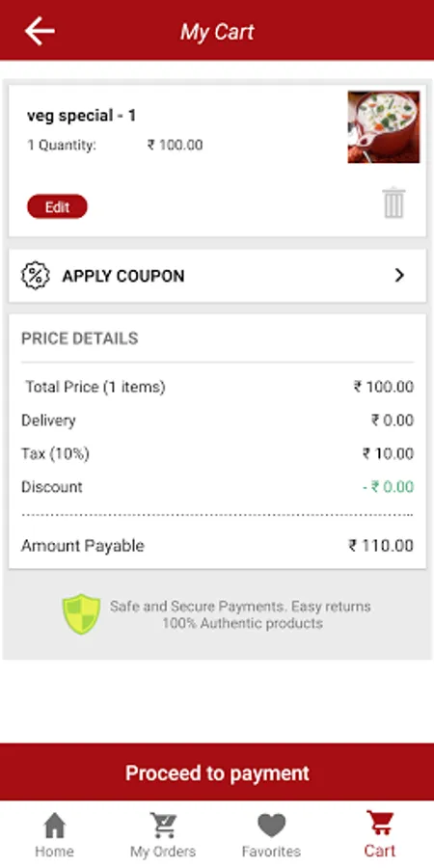Select the red Cart icon
The width and height of the screenshot is (434, 868).
[380, 824]
